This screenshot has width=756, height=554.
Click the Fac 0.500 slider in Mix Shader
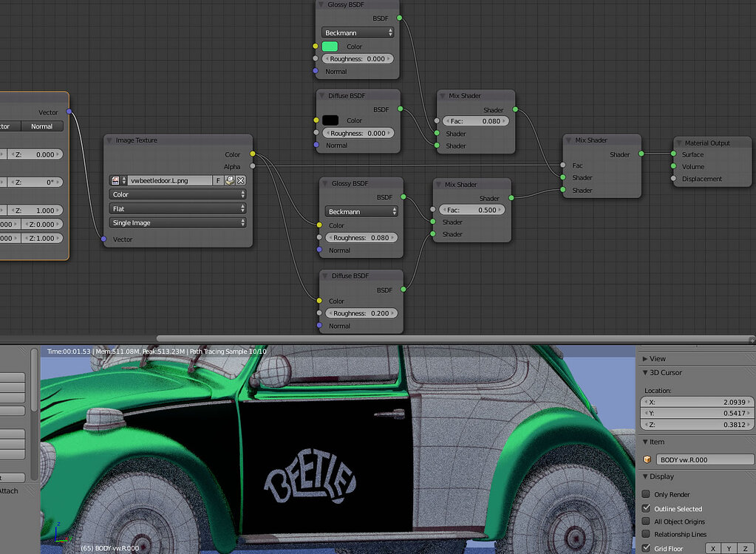click(472, 210)
